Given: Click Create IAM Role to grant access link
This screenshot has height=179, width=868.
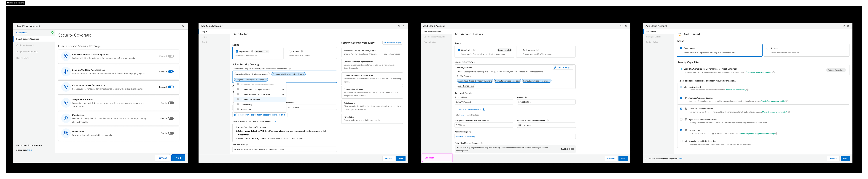Looking at the screenshot, I should [x=259, y=115].
